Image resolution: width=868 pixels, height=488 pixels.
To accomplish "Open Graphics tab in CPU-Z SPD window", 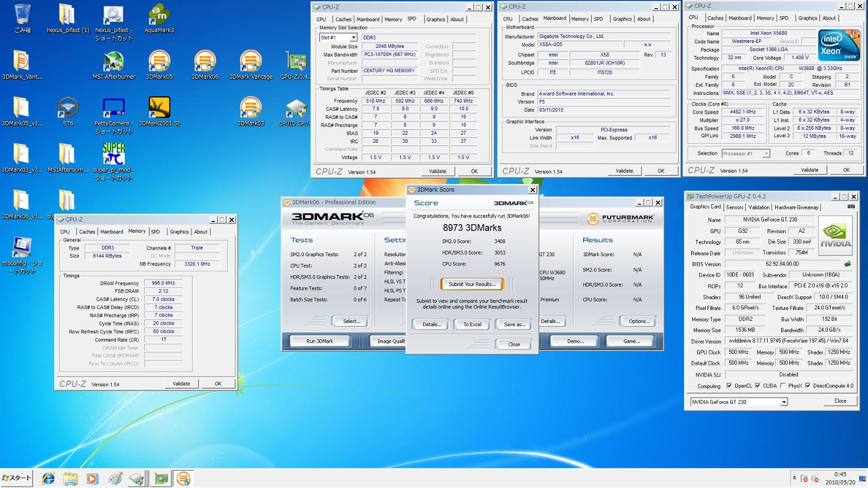I will (435, 20).
